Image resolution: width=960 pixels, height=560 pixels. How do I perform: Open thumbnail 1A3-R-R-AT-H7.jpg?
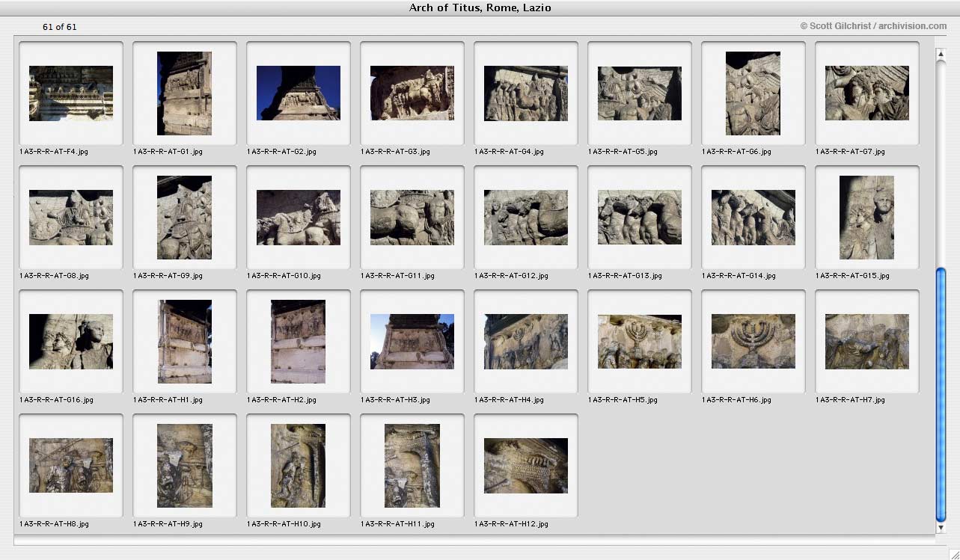[x=867, y=342]
